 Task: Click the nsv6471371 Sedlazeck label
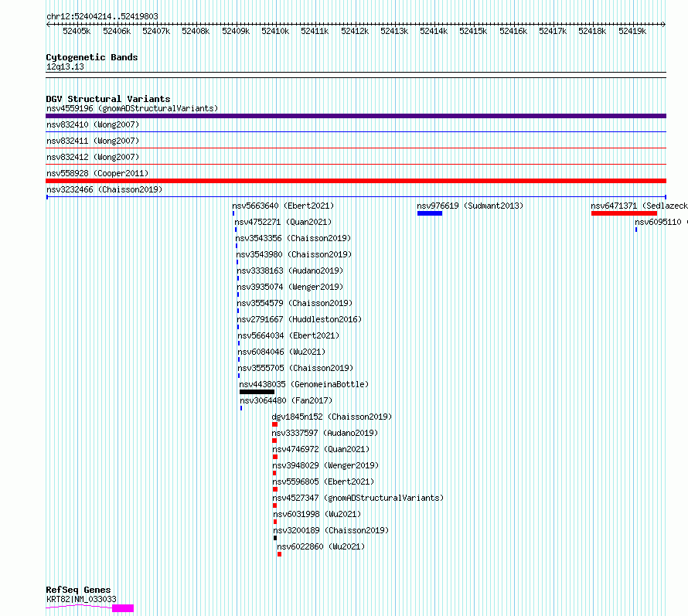639,206
